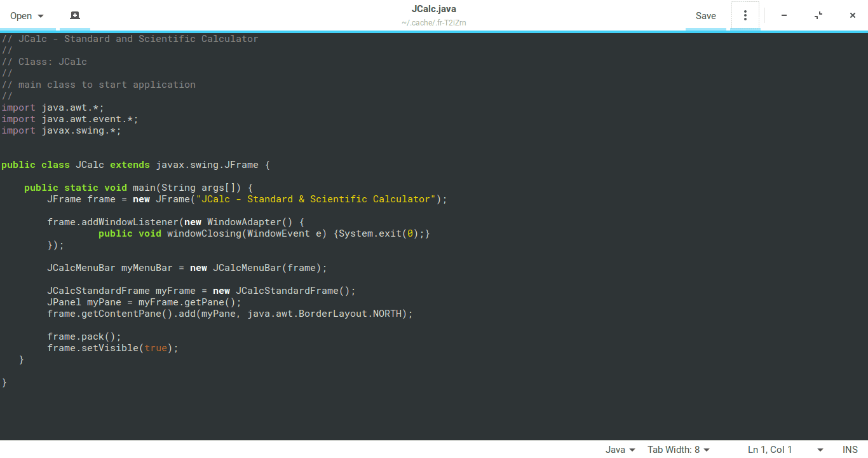
Task: Click the 'public static void main' line
Action: coord(139,188)
